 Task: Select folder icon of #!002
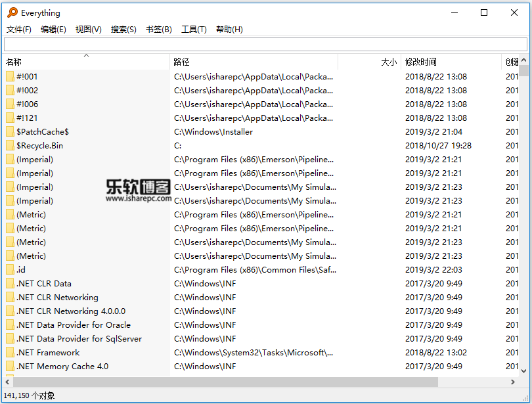coord(10,91)
